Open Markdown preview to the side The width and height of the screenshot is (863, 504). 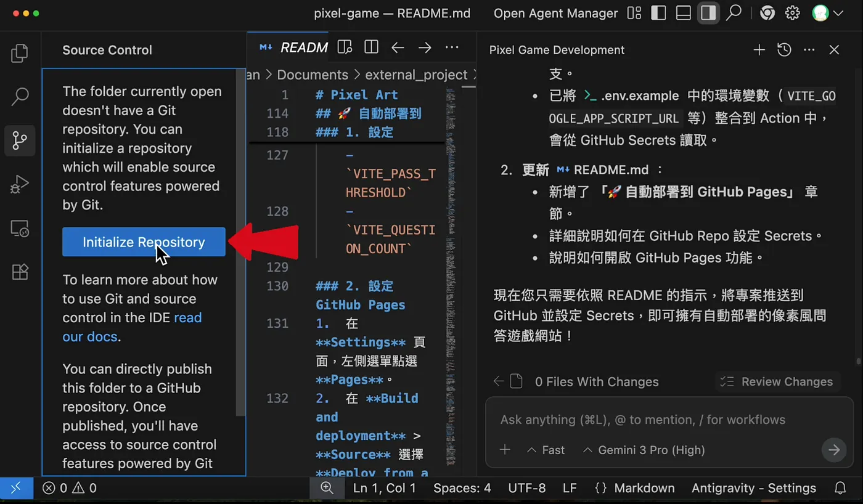[x=345, y=47]
